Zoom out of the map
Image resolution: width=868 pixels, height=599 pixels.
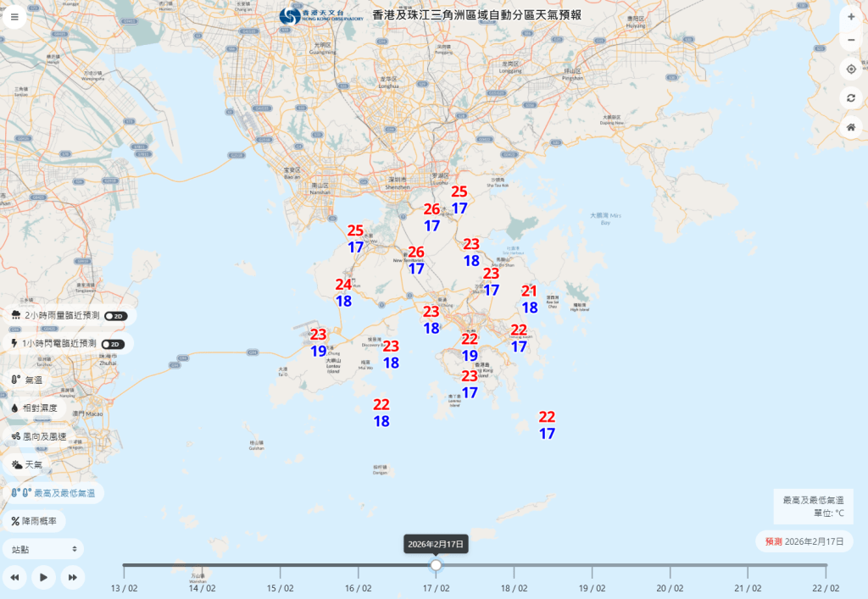tap(851, 41)
